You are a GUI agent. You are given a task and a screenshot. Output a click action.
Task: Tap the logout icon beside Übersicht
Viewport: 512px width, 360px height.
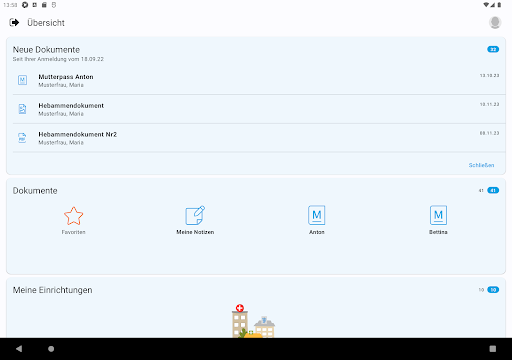(x=14, y=23)
